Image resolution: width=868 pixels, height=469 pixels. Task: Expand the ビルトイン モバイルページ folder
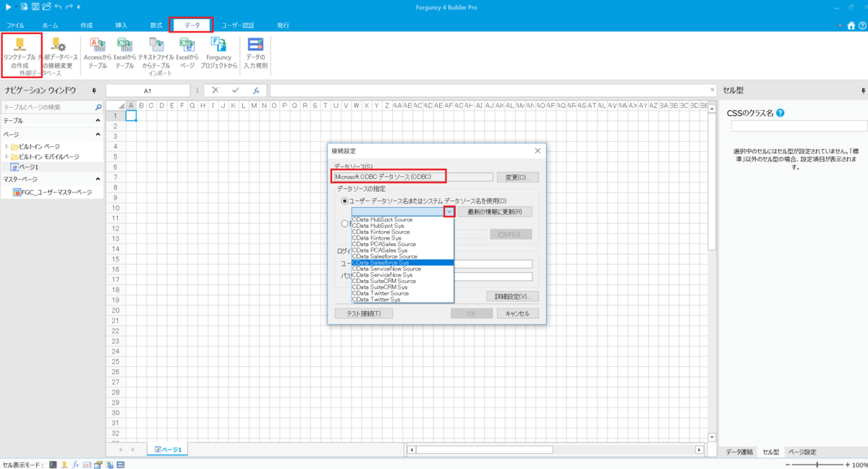pyautogui.click(x=7, y=156)
